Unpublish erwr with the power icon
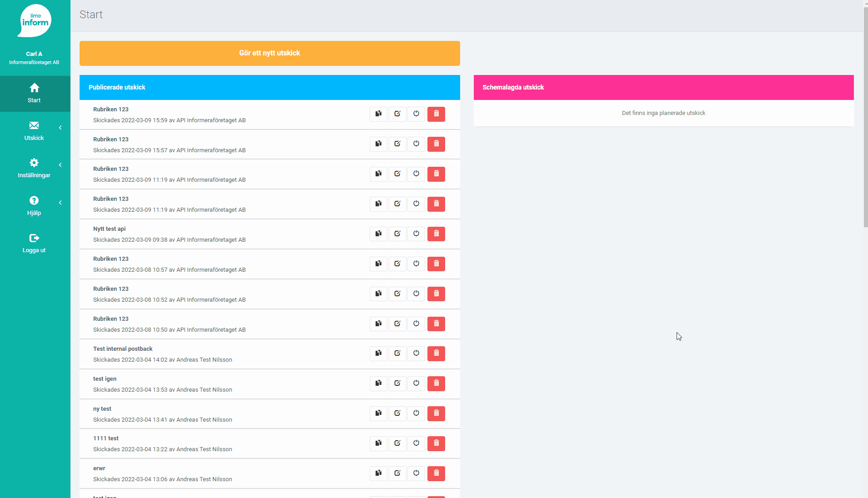Screen dimensions: 868x498 coord(416,473)
